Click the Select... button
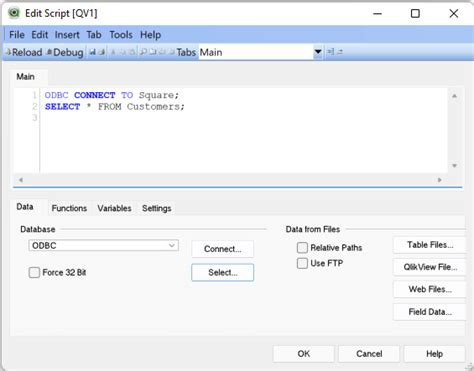 click(x=223, y=272)
